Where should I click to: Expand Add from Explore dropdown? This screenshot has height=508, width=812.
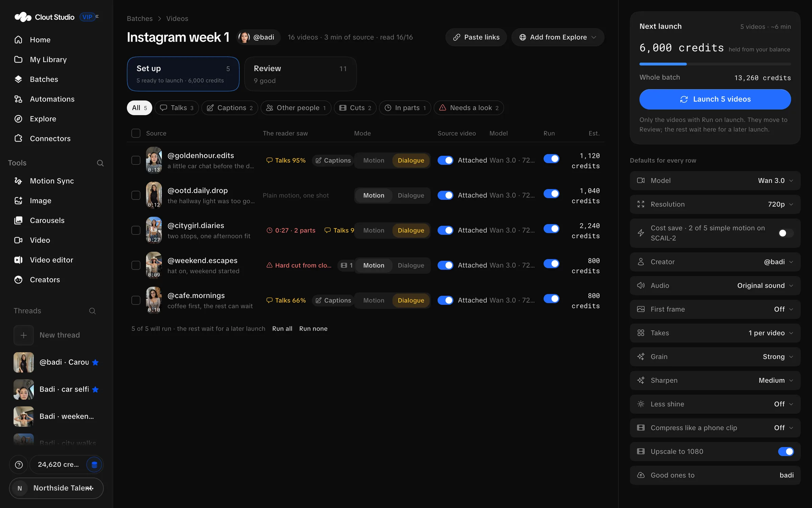(x=558, y=37)
